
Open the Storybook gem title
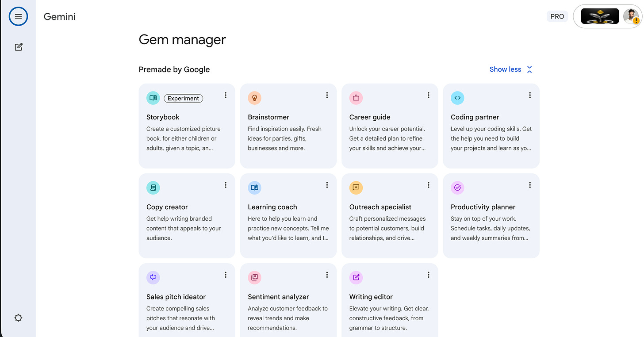tap(163, 117)
